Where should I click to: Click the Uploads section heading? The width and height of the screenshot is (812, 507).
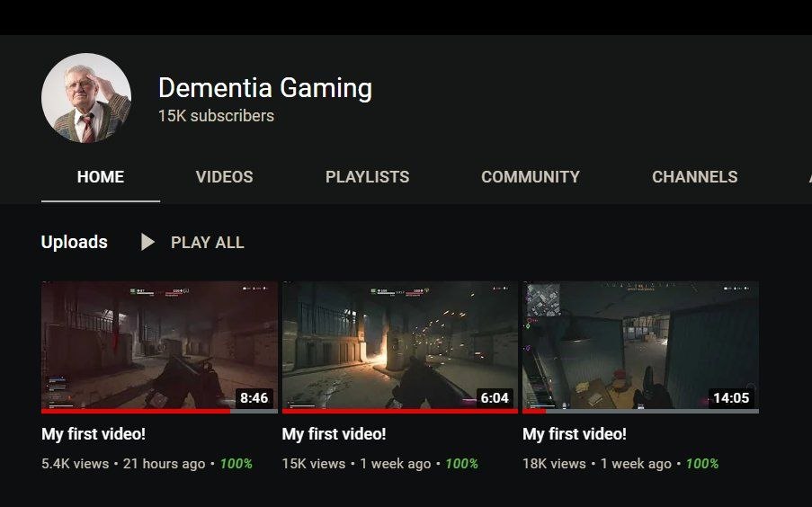click(74, 242)
